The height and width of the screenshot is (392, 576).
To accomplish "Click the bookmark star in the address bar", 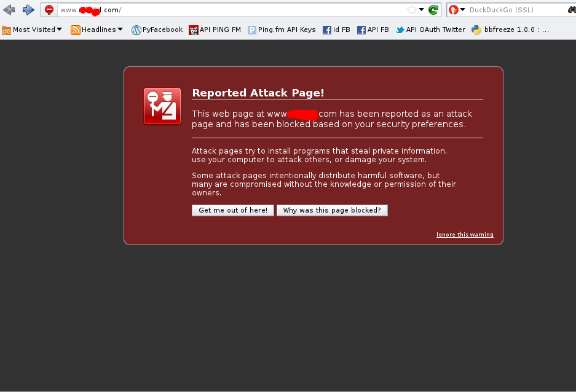I will 411,9.
